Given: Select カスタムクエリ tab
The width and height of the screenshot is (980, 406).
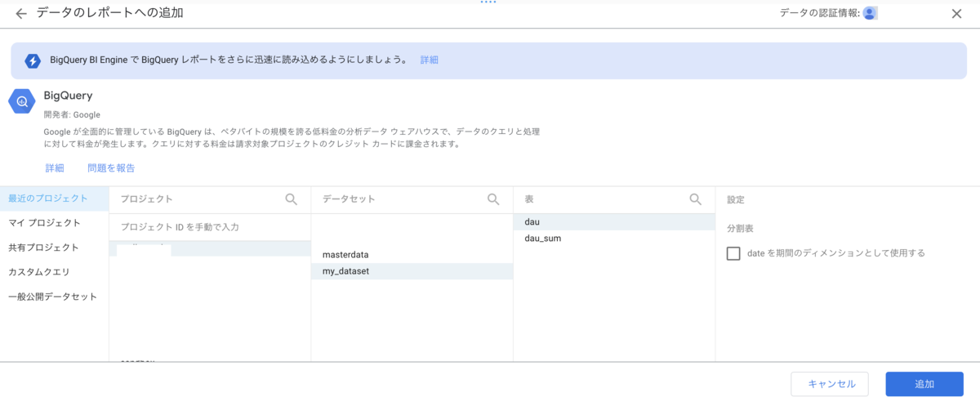Looking at the screenshot, I should 55,271.
